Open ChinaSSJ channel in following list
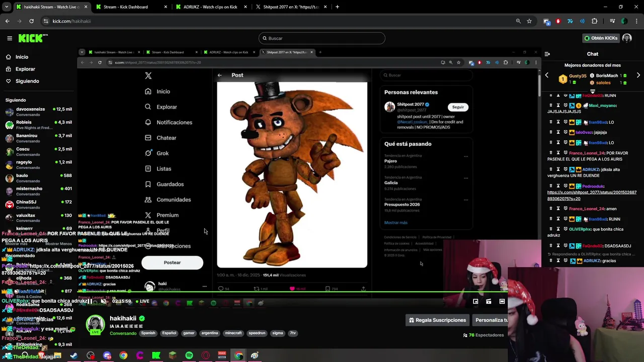The width and height of the screenshot is (644, 362). [38, 205]
